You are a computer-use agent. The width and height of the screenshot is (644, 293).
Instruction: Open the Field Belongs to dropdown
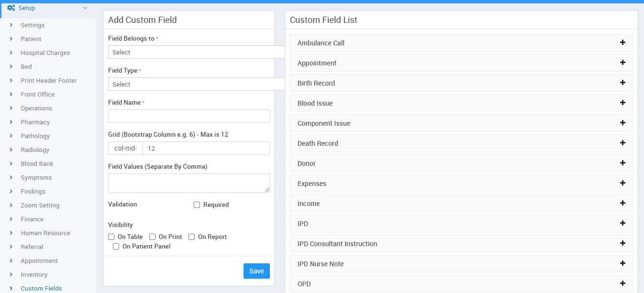click(196, 52)
